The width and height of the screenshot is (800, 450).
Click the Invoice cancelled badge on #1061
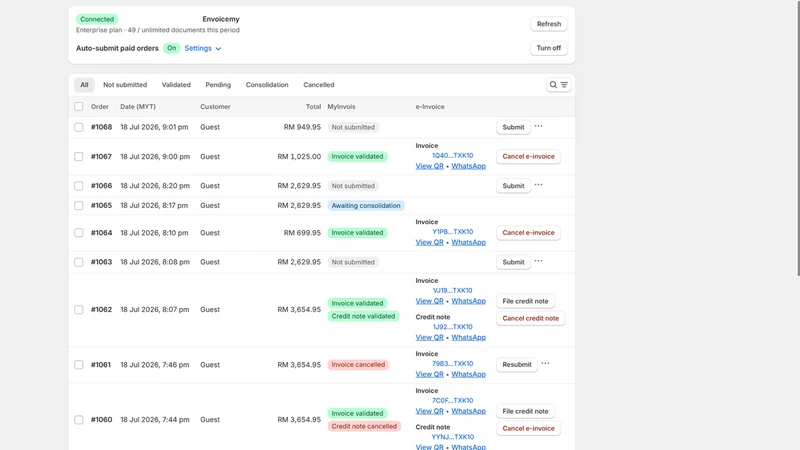358,365
